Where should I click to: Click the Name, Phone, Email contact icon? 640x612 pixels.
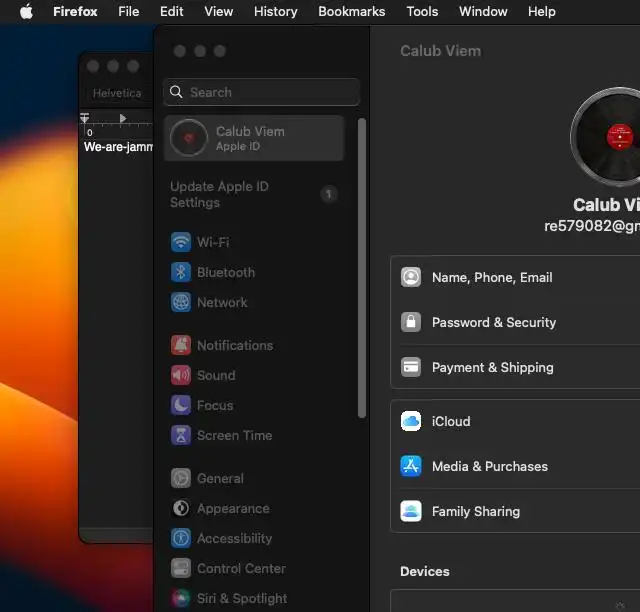[x=411, y=278]
